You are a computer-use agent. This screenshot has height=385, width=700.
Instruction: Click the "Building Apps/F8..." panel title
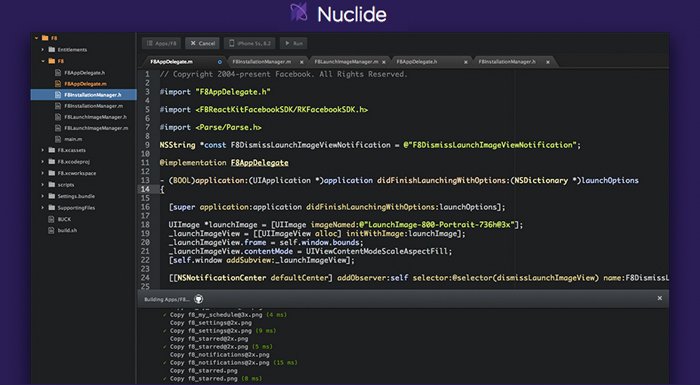point(167,299)
